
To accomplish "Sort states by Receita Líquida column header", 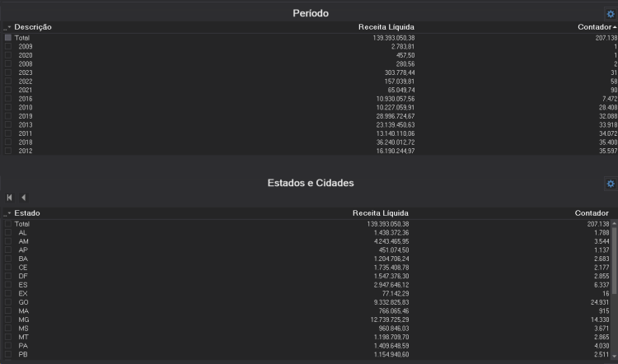I will click(380, 213).
